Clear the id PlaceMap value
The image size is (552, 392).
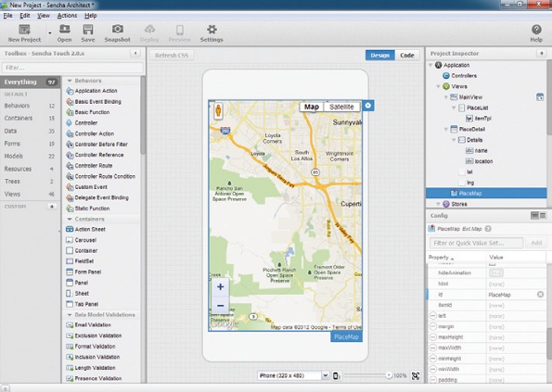pyautogui.click(x=540, y=295)
